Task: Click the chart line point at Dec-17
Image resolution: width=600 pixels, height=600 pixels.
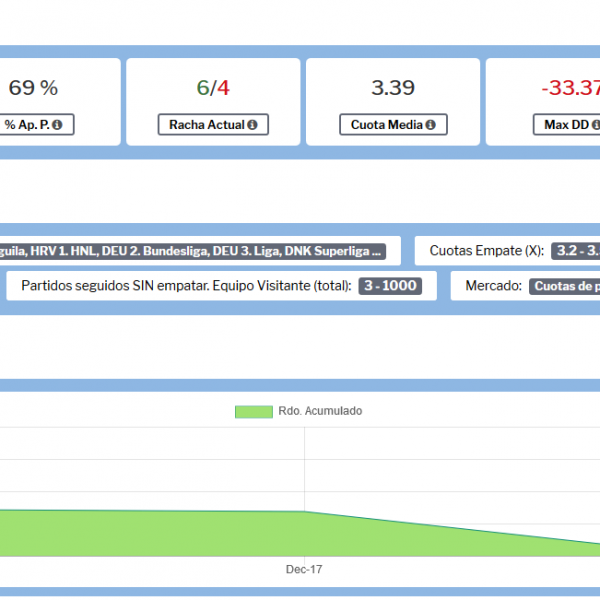Action: click(305, 512)
